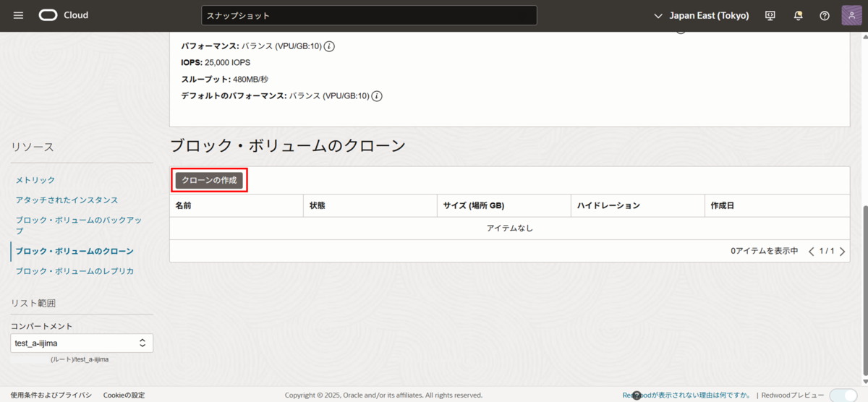Viewport: 868px width, 402px height.
Task: Click the IOPS 25,000 IOPS value
Action: pos(227,63)
